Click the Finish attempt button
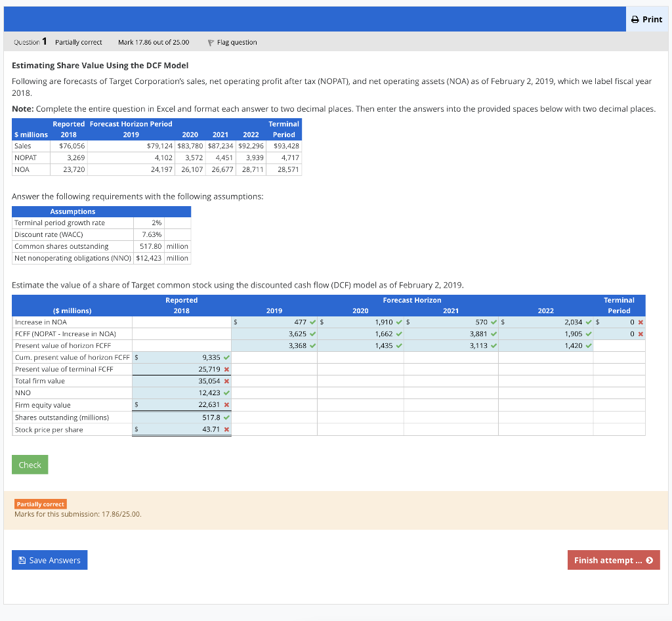 click(613, 560)
